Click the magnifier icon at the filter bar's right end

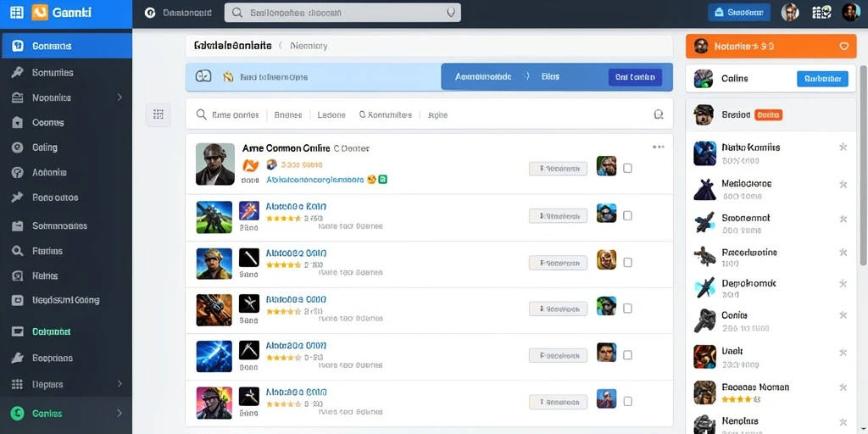tap(658, 114)
